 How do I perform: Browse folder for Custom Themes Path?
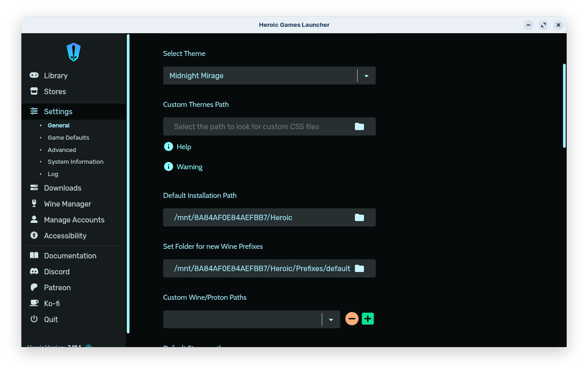point(359,126)
